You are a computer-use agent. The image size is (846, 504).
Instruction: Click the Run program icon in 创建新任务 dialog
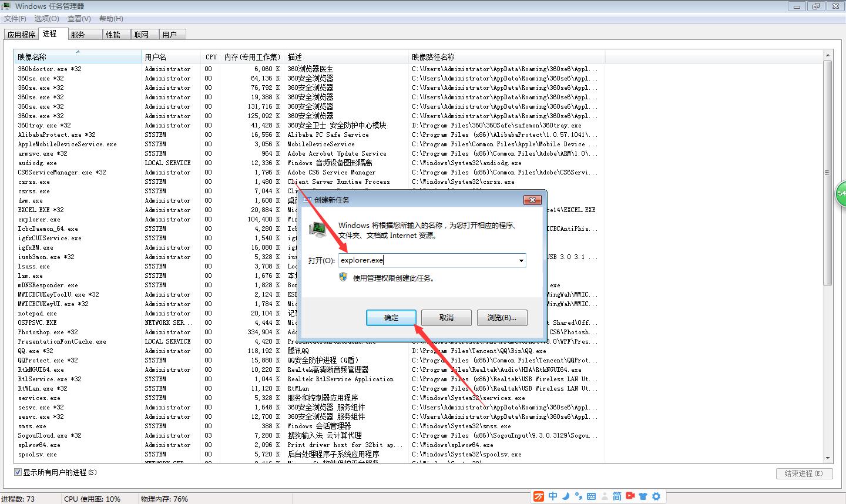pyautogui.click(x=318, y=229)
